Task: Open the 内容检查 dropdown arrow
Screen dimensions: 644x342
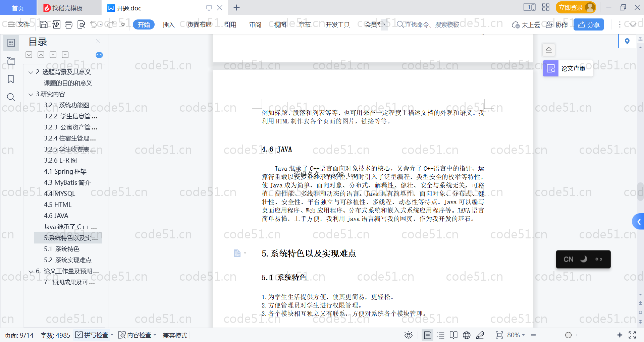Action: [x=155, y=335]
